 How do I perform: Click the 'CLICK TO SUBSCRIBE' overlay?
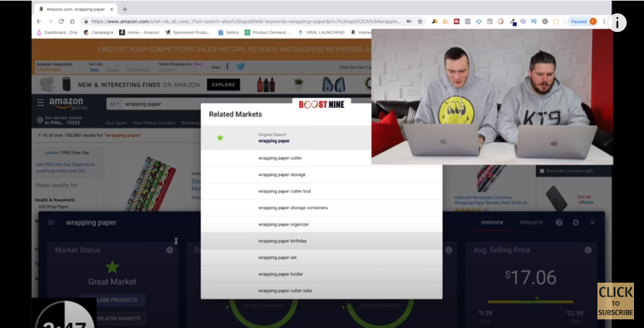click(615, 301)
